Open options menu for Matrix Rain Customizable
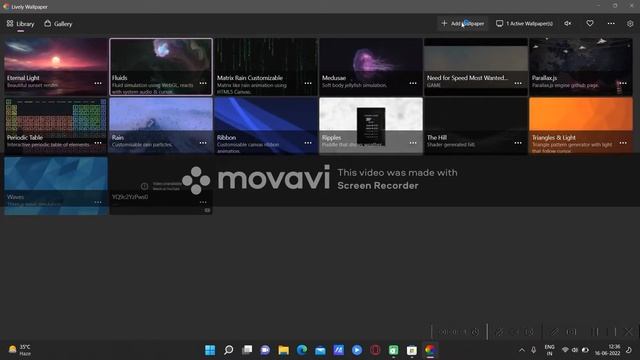Viewport: 640px width, 360px height. [308, 83]
